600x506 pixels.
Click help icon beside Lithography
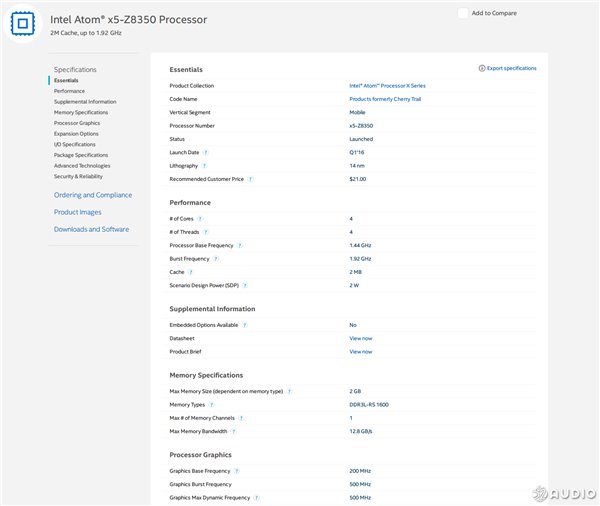(205, 165)
